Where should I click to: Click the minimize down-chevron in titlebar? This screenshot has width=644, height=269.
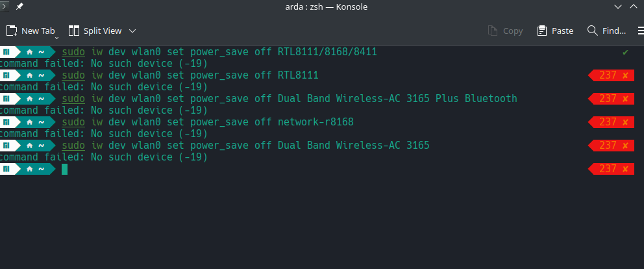tap(617, 6)
